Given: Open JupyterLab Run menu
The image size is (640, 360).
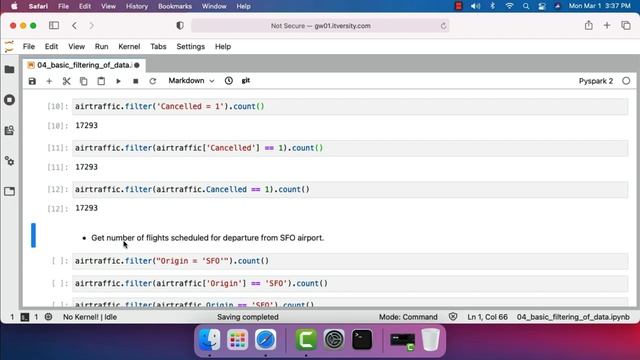Looking at the screenshot, I should tap(101, 47).
